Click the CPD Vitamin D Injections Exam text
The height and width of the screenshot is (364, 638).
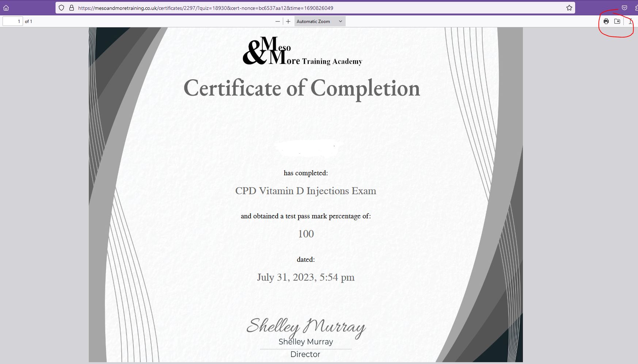(305, 191)
